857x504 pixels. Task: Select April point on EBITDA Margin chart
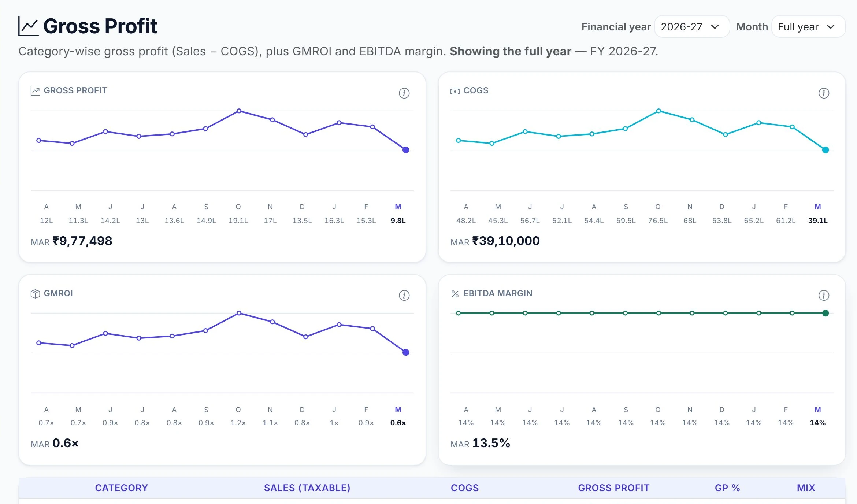point(459,313)
